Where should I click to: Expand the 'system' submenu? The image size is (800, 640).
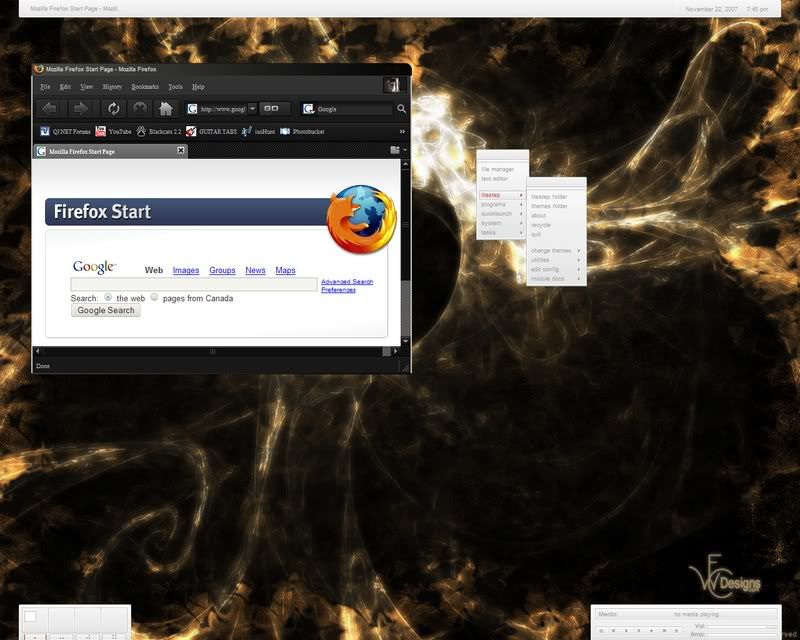coord(502,223)
